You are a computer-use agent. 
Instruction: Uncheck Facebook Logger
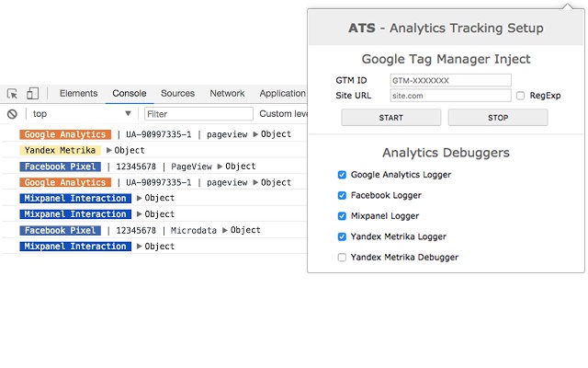click(x=342, y=195)
